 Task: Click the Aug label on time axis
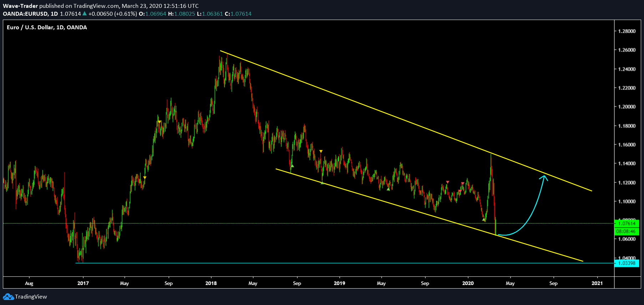coord(29,283)
